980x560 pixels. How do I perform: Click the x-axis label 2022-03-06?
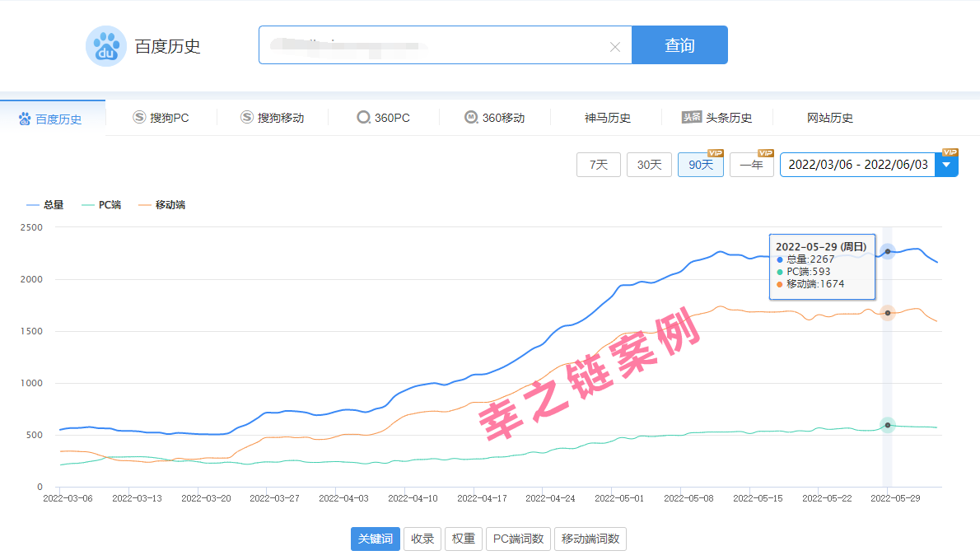[68, 498]
